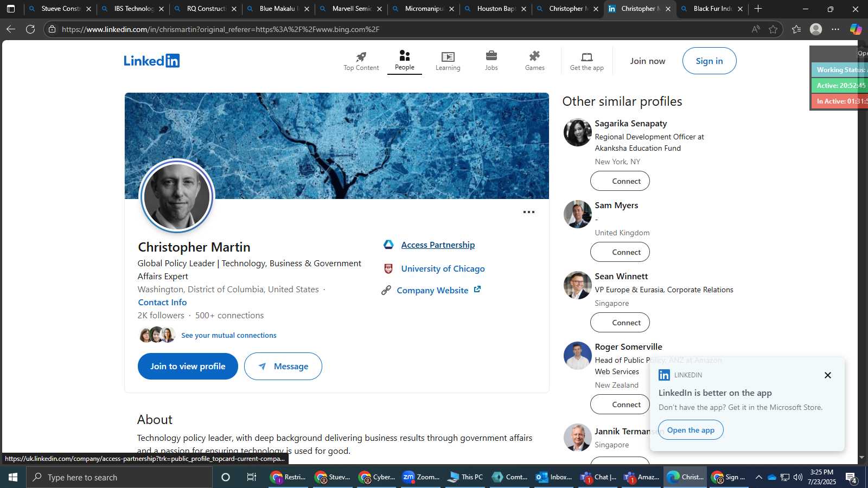
Task: Open Cortana circle icon on taskbar
Action: click(226, 477)
